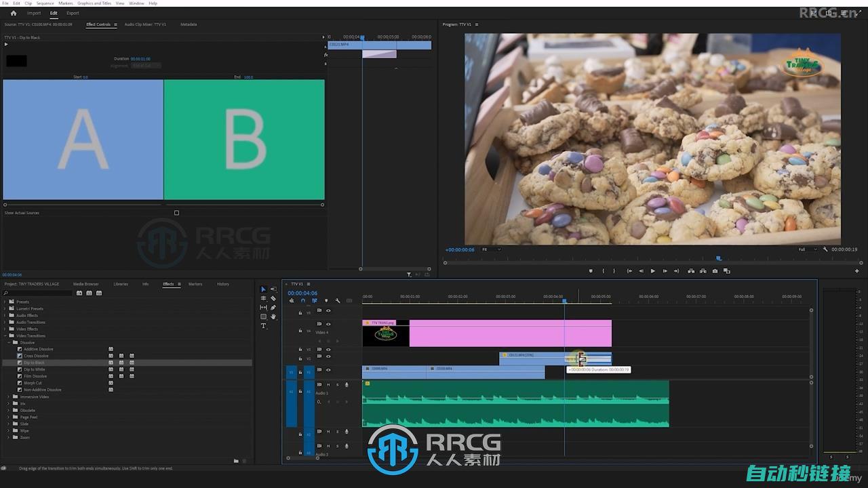868x488 pixels.
Task: Click the transition Duration value
Action: coord(140,59)
